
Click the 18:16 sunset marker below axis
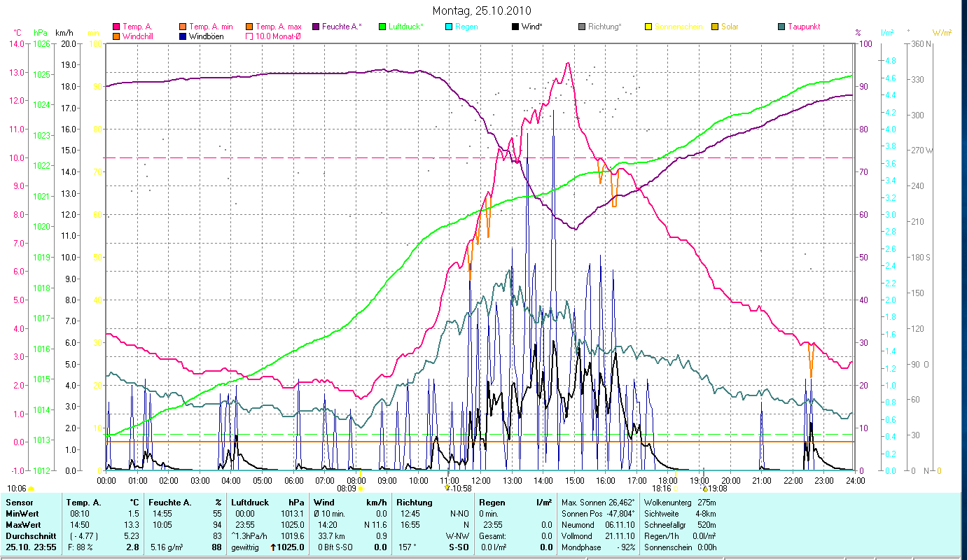(663, 488)
